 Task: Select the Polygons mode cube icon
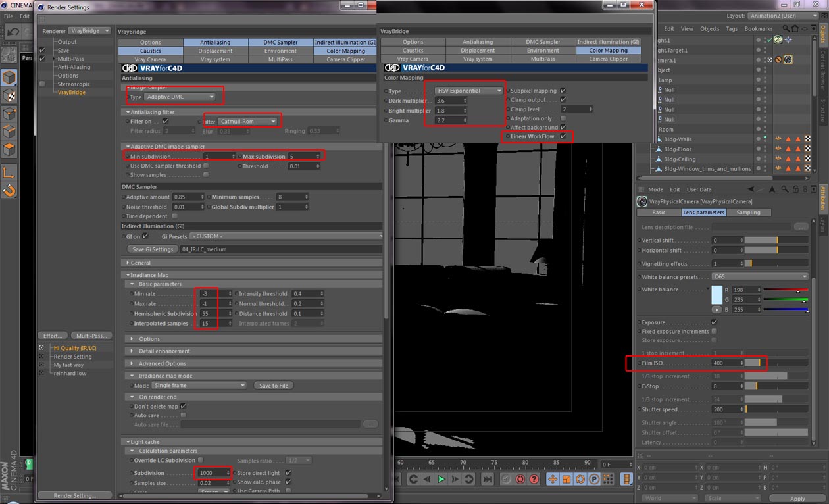[x=9, y=151]
